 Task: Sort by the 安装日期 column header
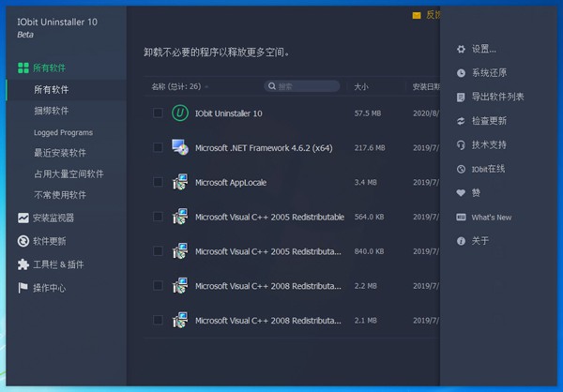(x=426, y=86)
